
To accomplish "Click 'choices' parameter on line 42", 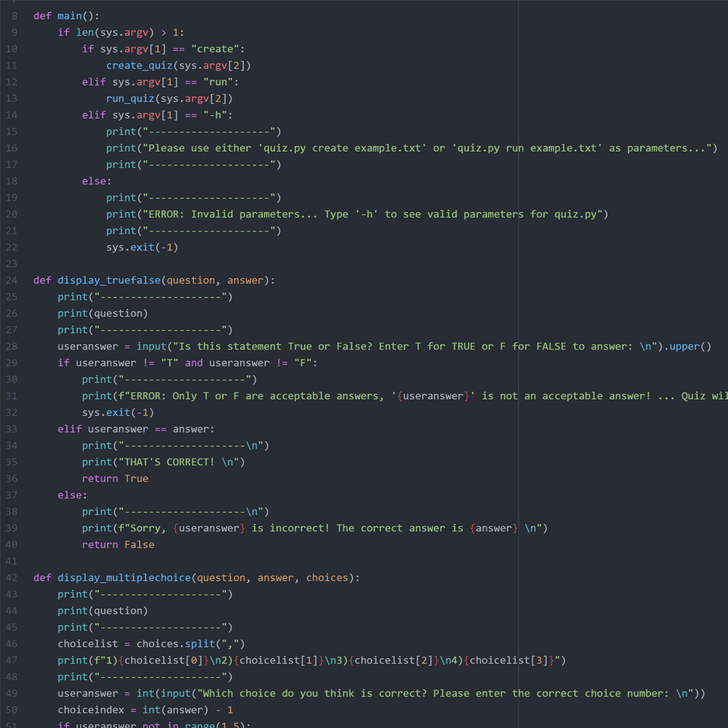I will click(x=327, y=578).
